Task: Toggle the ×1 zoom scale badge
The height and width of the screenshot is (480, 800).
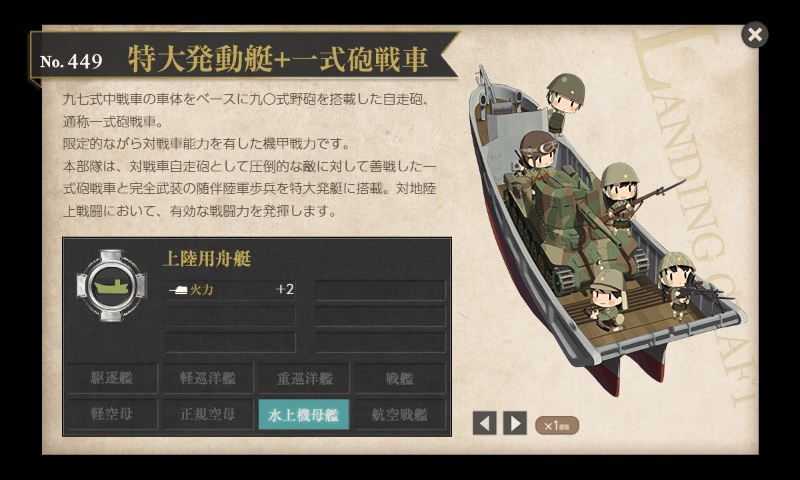Action: pos(557,425)
